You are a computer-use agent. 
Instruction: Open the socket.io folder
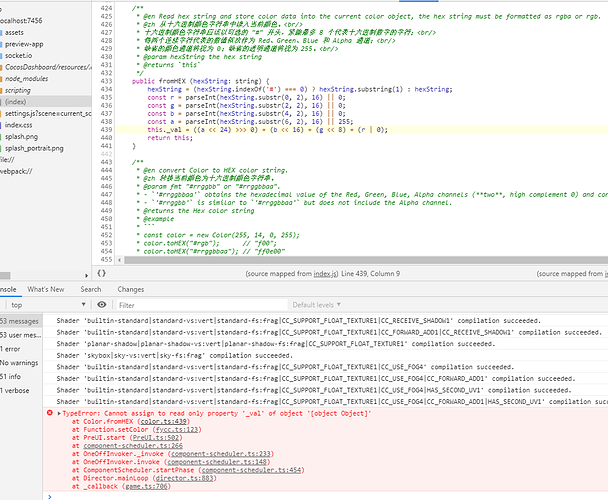[x=18, y=55]
